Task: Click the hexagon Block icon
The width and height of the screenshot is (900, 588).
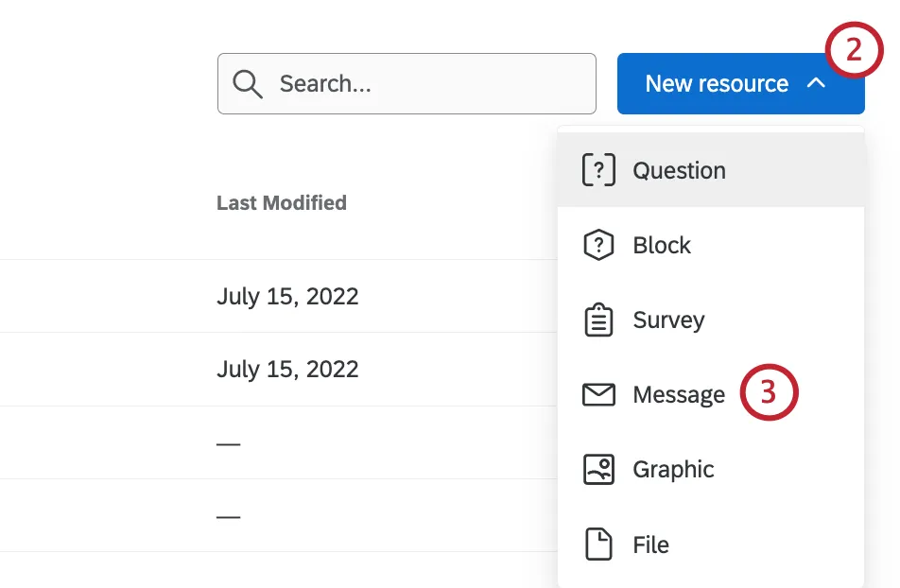Action: pos(597,244)
